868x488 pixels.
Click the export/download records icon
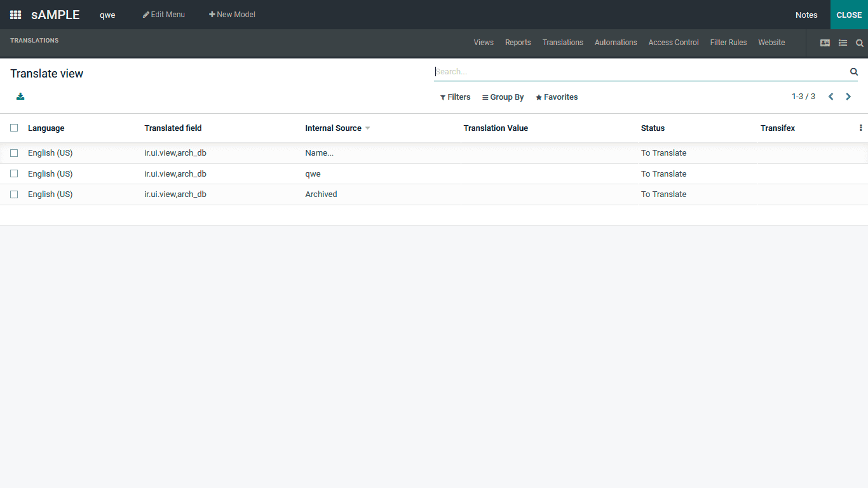pos(20,96)
